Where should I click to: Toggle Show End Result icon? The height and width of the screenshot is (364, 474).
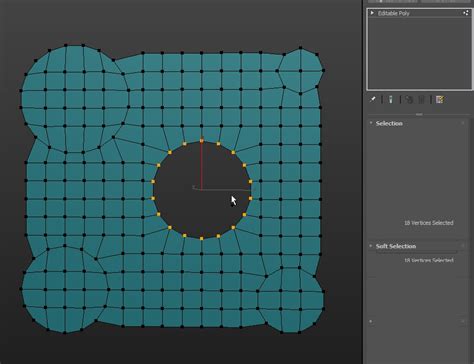pyautogui.click(x=391, y=99)
